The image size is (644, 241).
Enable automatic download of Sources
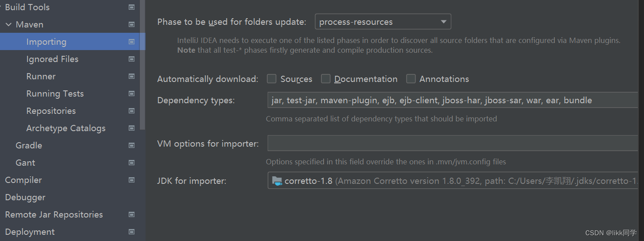click(272, 79)
